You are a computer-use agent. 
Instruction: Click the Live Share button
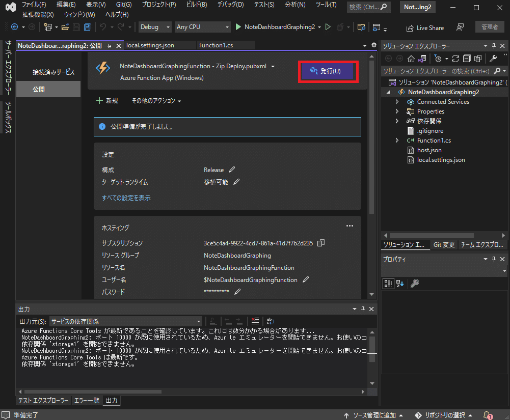pos(425,28)
